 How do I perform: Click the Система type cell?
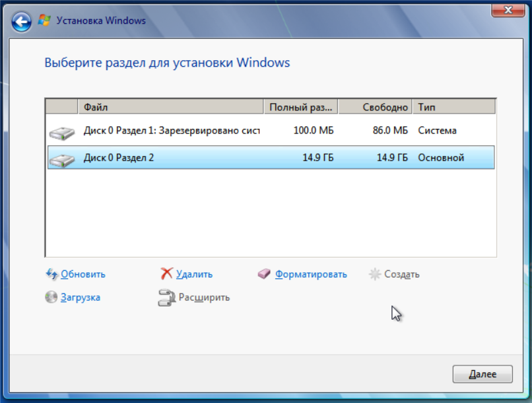coord(437,131)
